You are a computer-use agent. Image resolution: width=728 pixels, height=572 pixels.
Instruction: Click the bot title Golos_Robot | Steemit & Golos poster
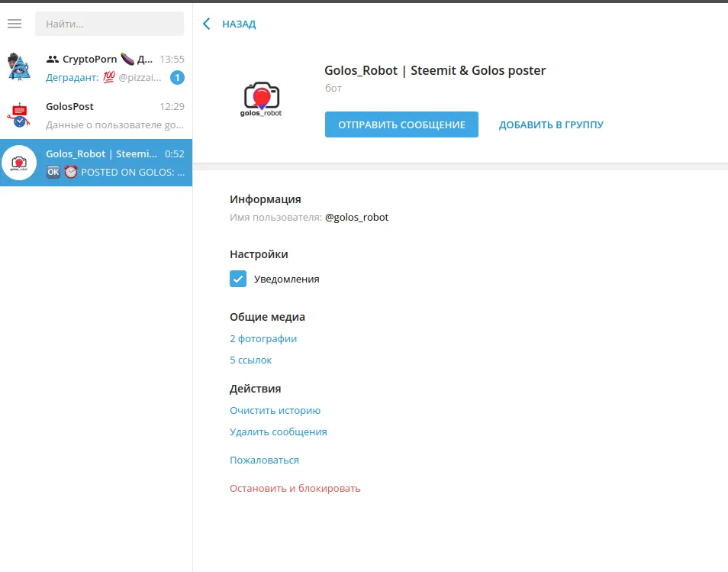[435, 70]
